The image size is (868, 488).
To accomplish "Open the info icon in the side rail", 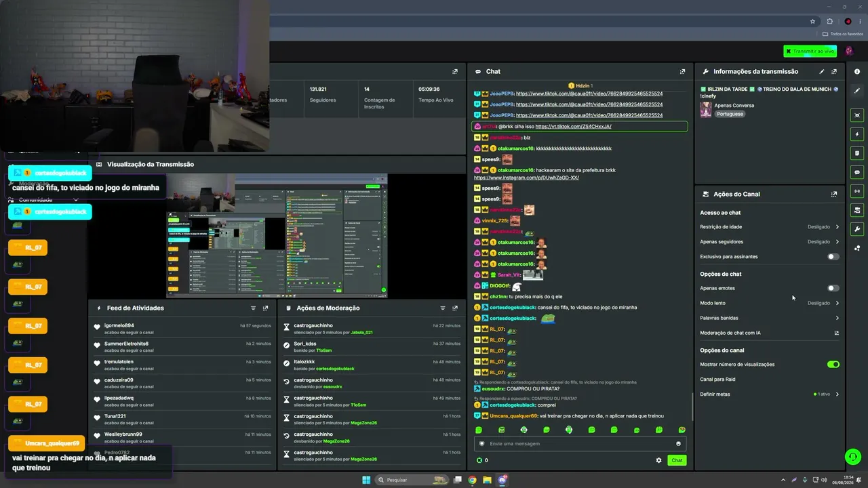I will click(x=857, y=71).
